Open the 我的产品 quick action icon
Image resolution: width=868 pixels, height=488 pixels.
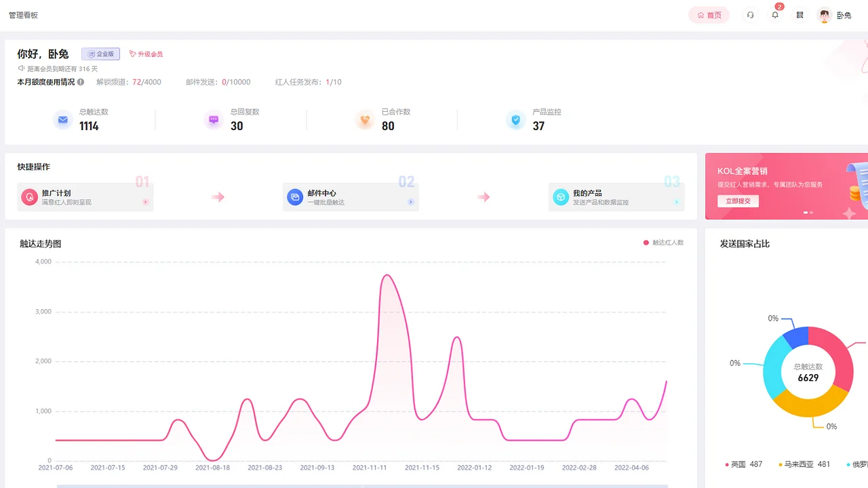coord(560,197)
